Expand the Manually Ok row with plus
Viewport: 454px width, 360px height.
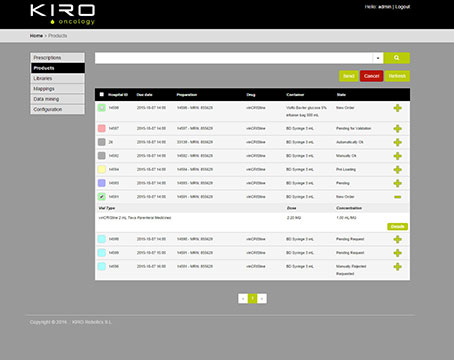[397, 156]
